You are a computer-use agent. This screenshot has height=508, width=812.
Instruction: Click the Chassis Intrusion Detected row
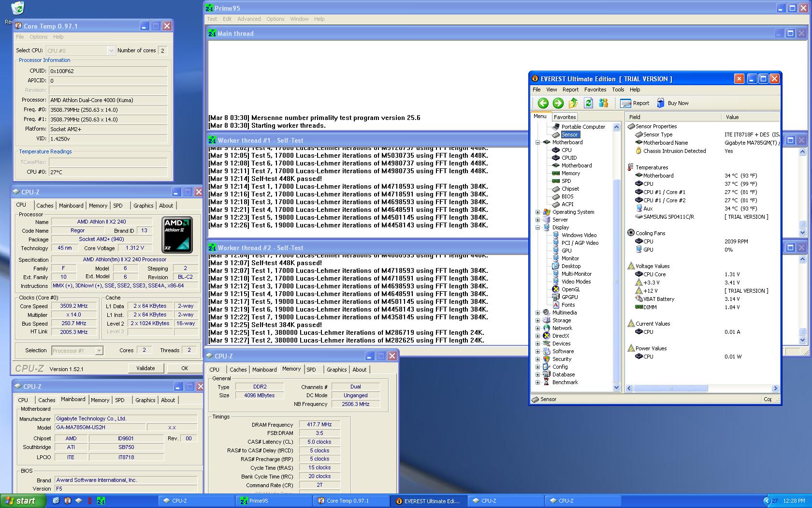[703, 151]
